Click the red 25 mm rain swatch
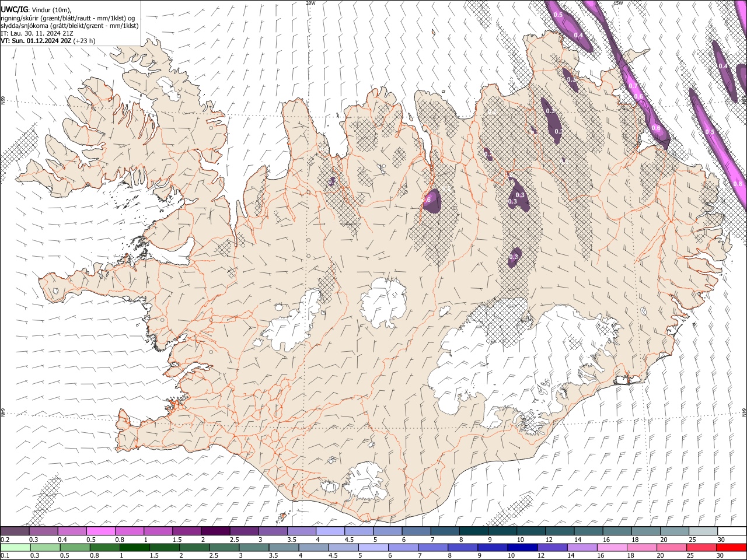Viewport: 747px width, 560px height. 701,547
